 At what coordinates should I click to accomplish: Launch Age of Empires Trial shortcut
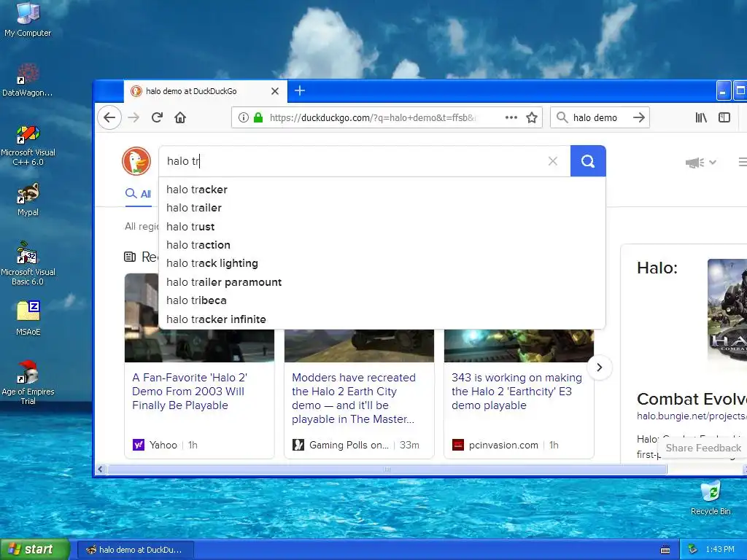(28, 382)
